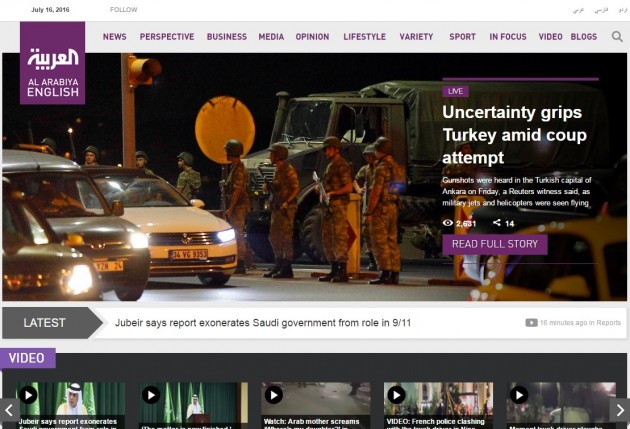Open the Uncertainty grips Turkey headline
The height and width of the screenshot is (429, 630).
click(514, 135)
